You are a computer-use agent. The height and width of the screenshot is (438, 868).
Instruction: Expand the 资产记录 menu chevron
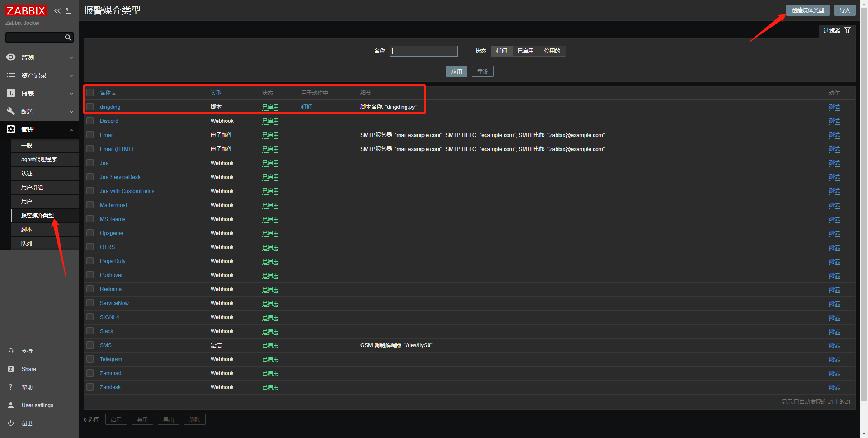71,76
